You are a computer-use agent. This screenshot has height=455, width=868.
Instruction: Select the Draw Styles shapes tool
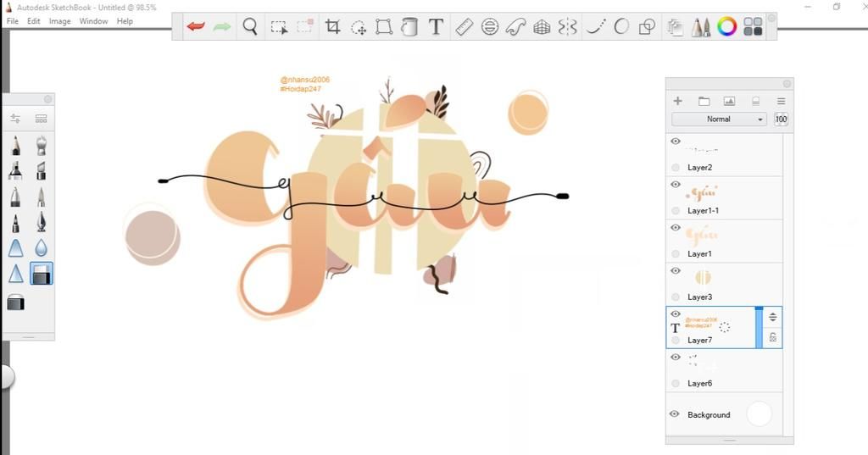pyautogui.click(x=647, y=26)
